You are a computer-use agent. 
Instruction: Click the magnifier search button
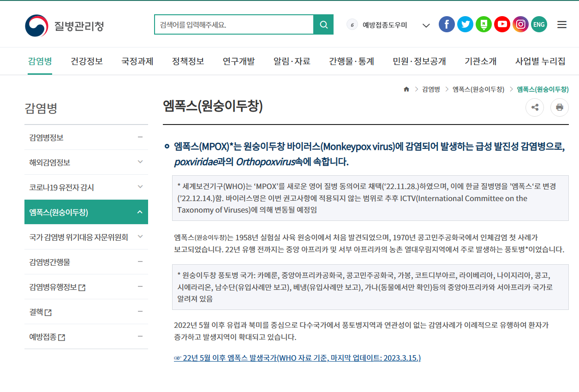click(323, 24)
